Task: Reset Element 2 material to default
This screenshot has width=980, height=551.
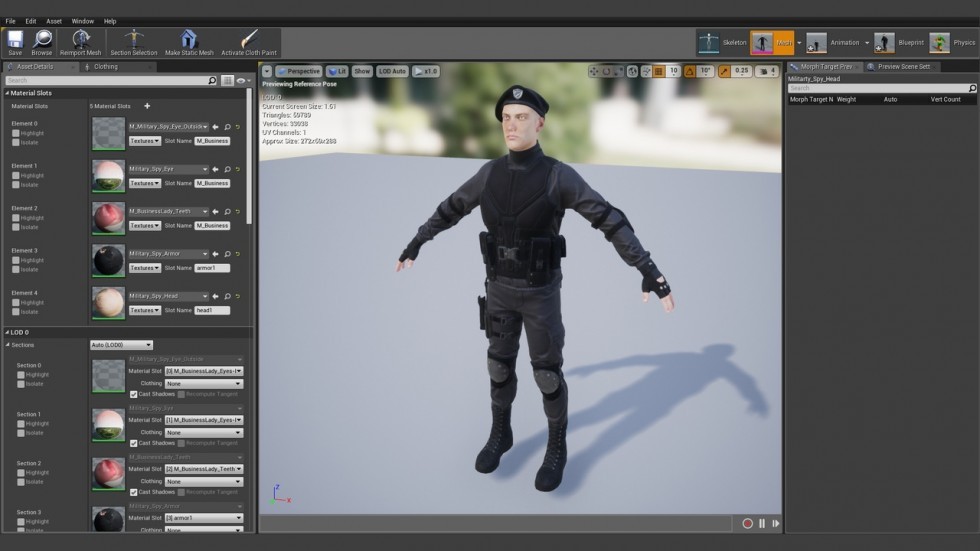Action: click(x=238, y=212)
